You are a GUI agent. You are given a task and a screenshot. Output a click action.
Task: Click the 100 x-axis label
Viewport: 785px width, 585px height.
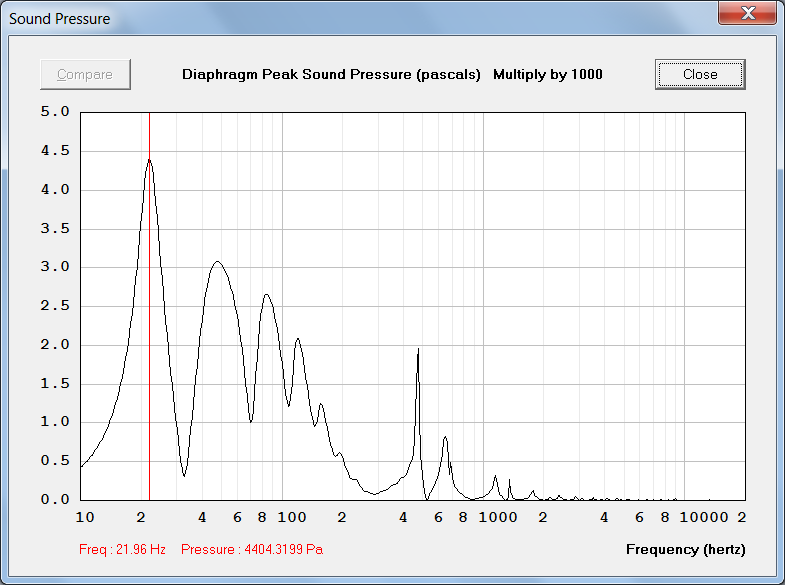tap(292, 517)
